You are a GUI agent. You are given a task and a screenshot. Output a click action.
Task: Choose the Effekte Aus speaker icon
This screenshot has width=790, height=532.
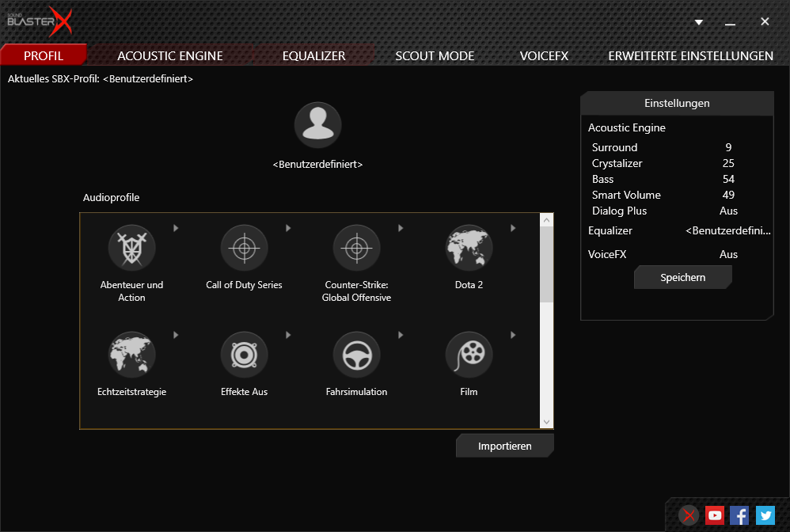point(244,355)
